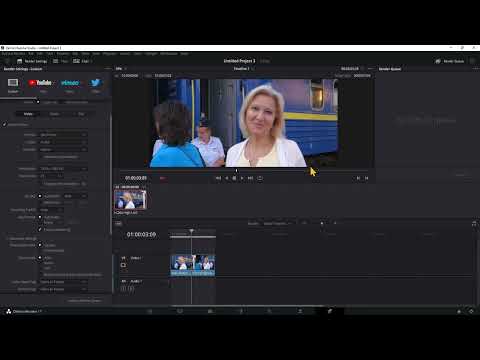Click Add to Render Queue button
The height and width of the screenshot is (360, 480).
pyautogui.click(x=84, y=301)
